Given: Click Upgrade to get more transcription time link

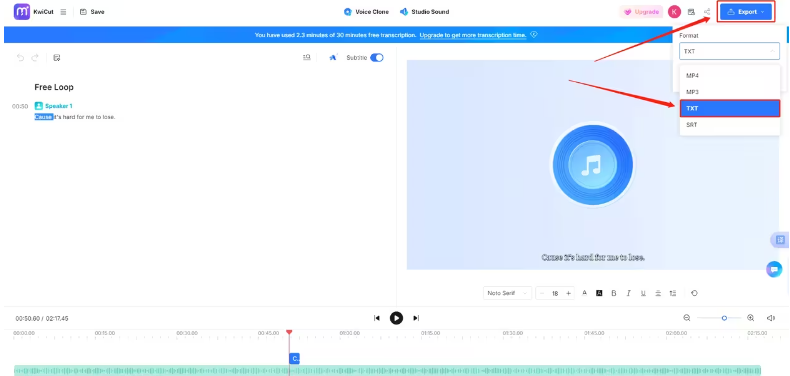Looking at the screenshot, I should (473, 35).
